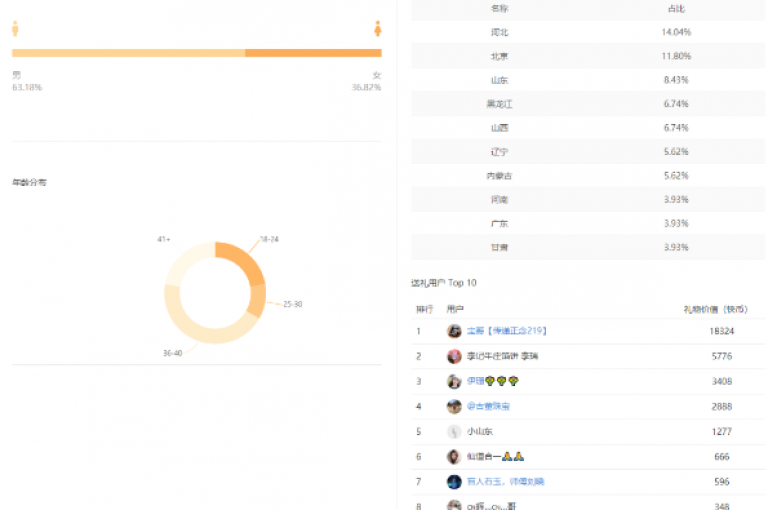The image size is (768, 510).
Task: Click the avatar of rank 8 gift user
Action: click(x=454, y=505)
